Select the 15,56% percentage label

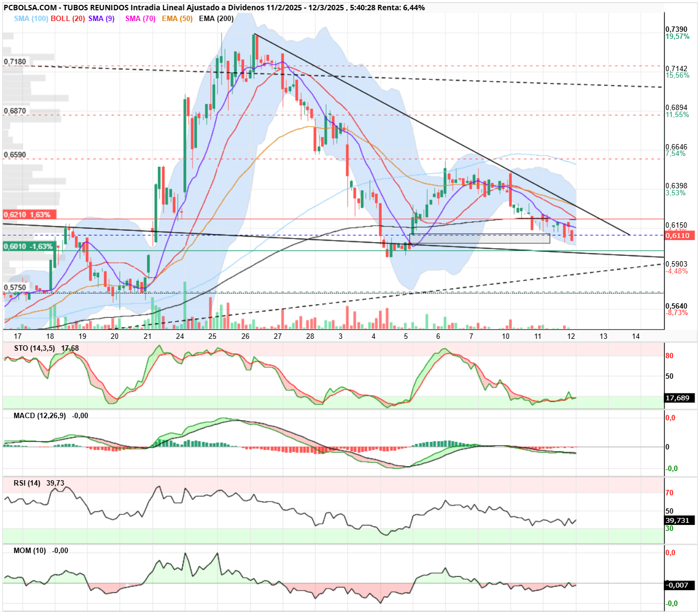677,75
